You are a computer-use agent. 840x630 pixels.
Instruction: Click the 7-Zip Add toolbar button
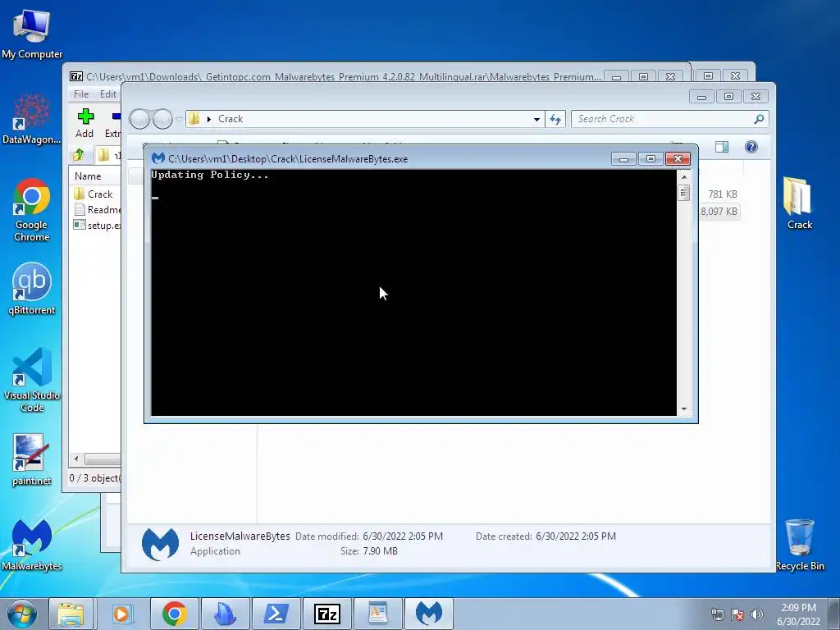point(84,123)
